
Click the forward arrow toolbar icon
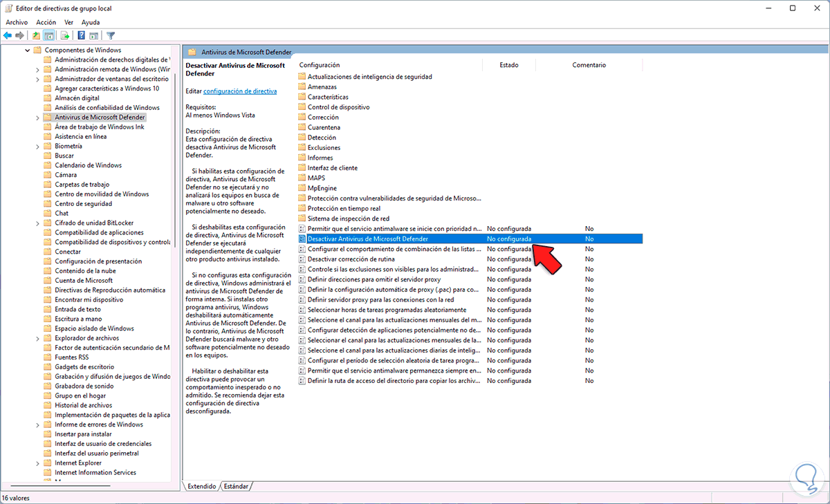click(21, 35)
